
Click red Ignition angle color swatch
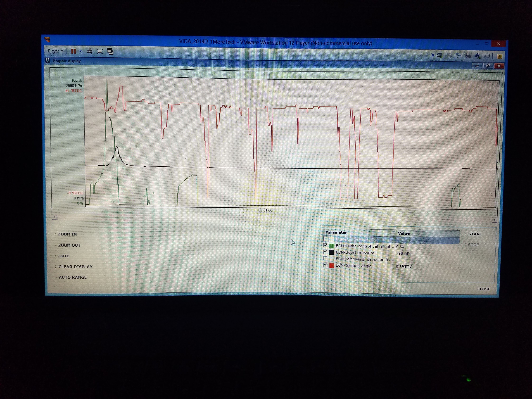(331, 265)
